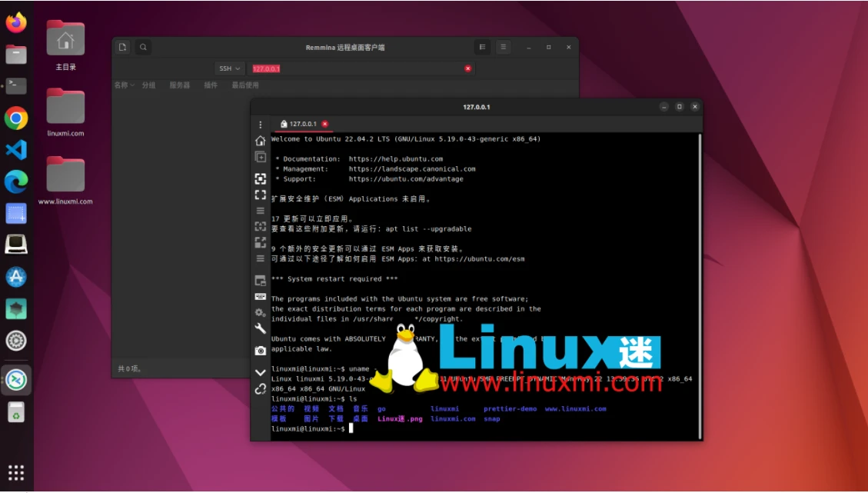Image resolution: width=868 pixels, height=493 pixels.
Task: Select the tools wrench icon in connection sidebar
Action: [x=260, y=328]
